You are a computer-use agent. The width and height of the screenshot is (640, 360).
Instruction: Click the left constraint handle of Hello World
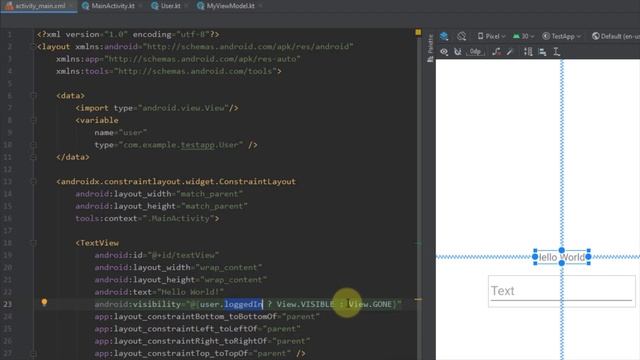(535, 257)
